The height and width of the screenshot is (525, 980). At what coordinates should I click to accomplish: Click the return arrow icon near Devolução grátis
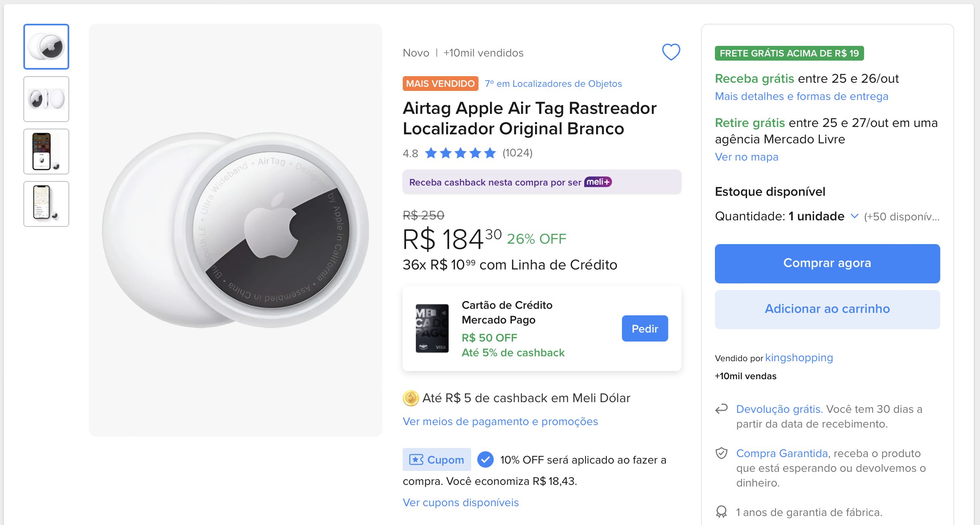pyautogui.click(x=721, y=409)
